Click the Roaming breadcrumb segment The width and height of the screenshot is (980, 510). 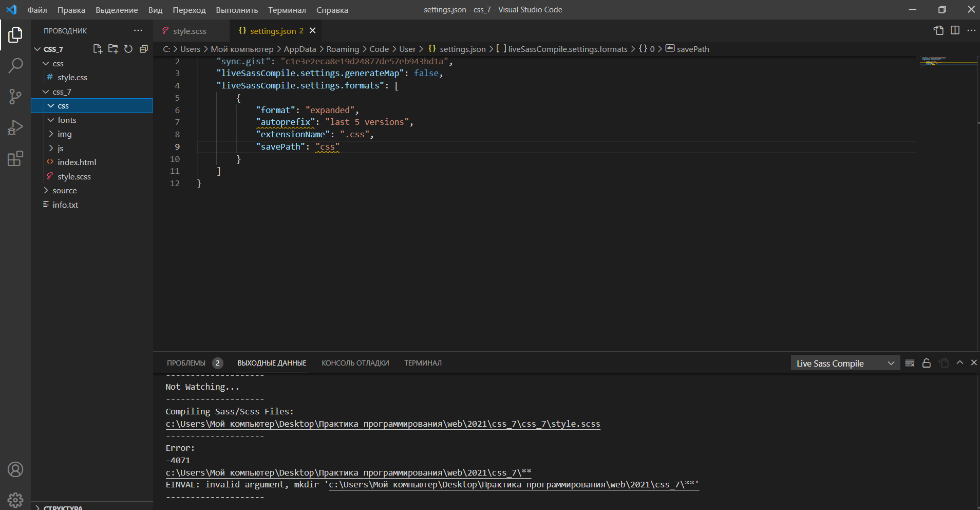343,49
